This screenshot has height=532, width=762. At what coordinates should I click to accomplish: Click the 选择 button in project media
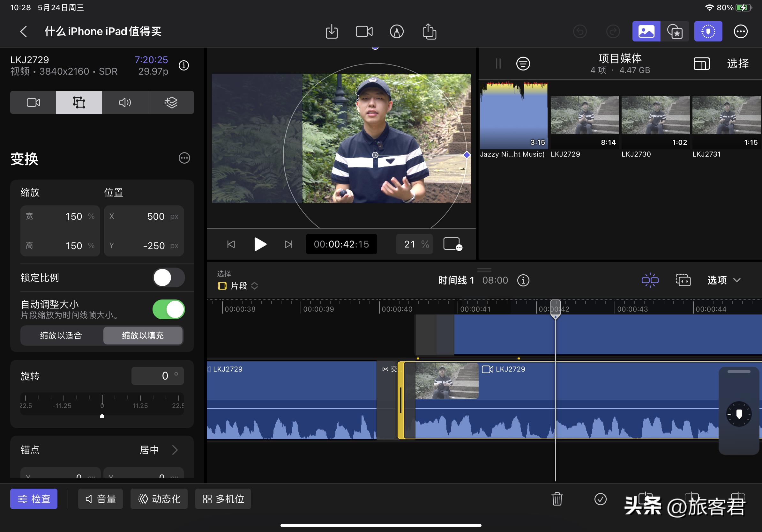click(x=738, y=64)
